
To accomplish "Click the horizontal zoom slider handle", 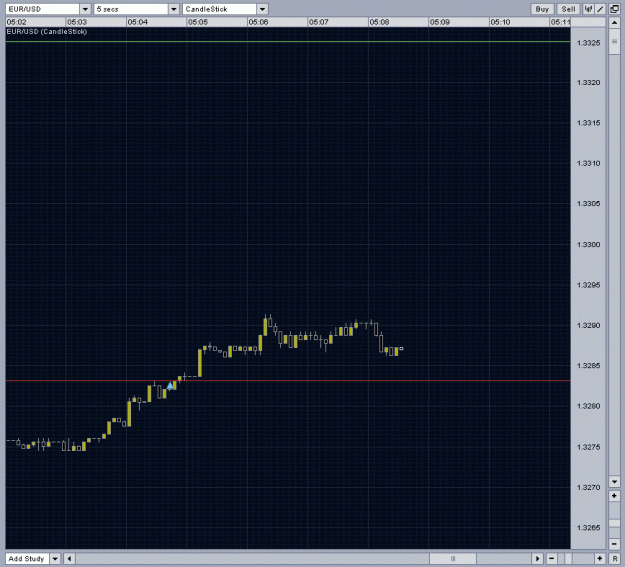I will [x=569, y=559].
